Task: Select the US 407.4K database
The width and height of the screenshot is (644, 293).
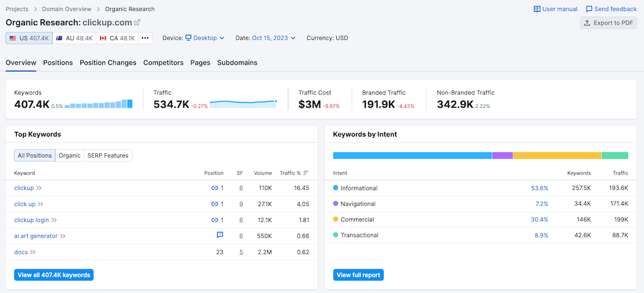Action: click(x=29, y=38)
